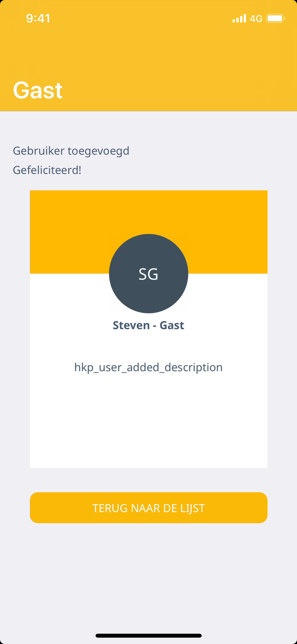The height and width of the screenshot is (644, 297).
Task: Tap the Gefeliciteerd! message text
Action: [x=47, y=170]
